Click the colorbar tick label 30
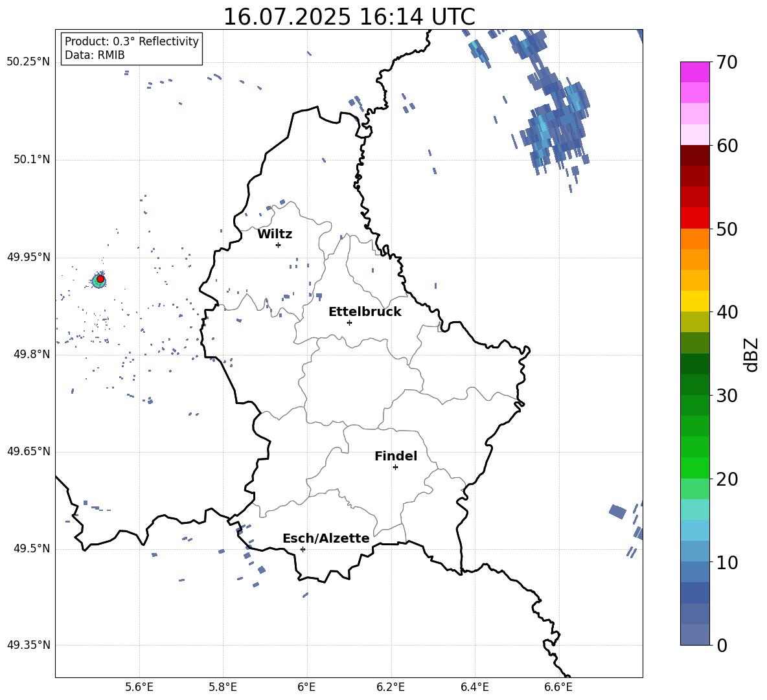767x700 pixels. [x=727, y=395]
